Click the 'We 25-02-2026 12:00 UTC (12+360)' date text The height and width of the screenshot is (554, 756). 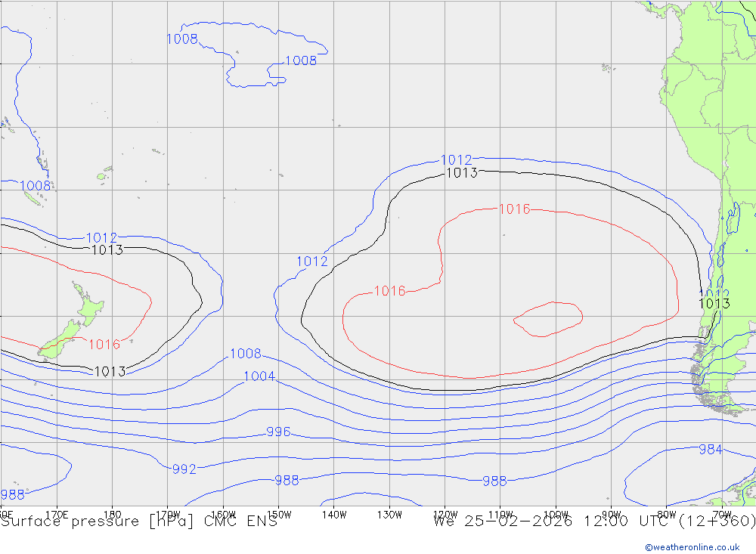(x=594, y=522)
